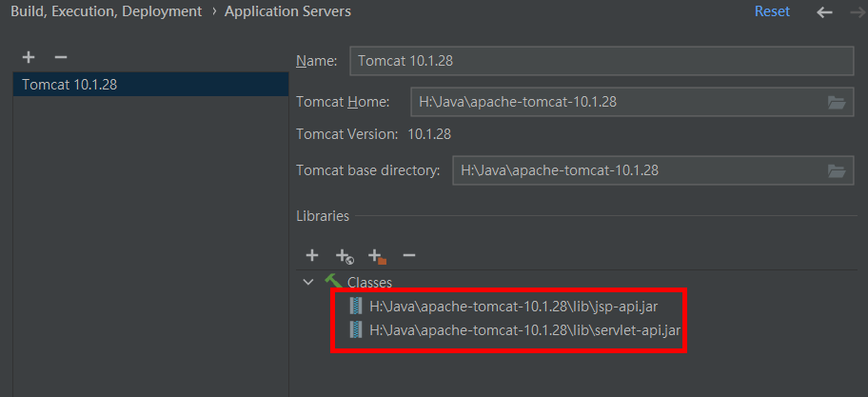
Task: Click the Name input field
Action: 602,61
